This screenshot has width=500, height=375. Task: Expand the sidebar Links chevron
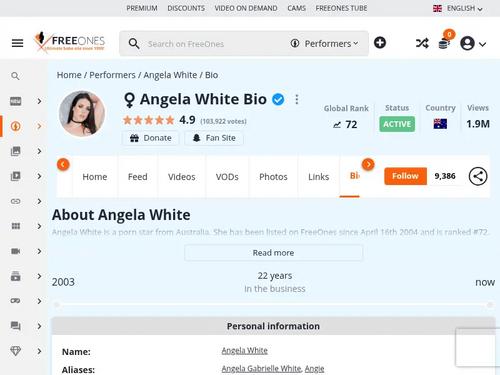pyautogui.click(x=39, y=201)
